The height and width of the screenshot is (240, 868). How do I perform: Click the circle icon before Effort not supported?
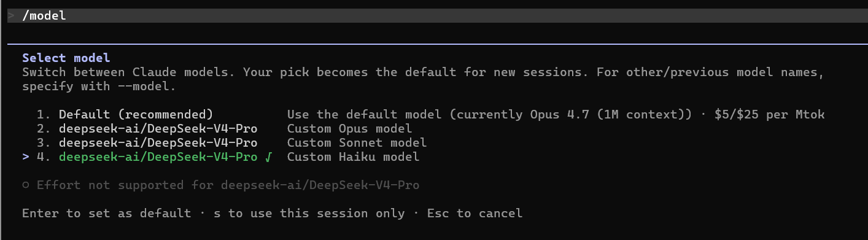(x=26, y=185)
